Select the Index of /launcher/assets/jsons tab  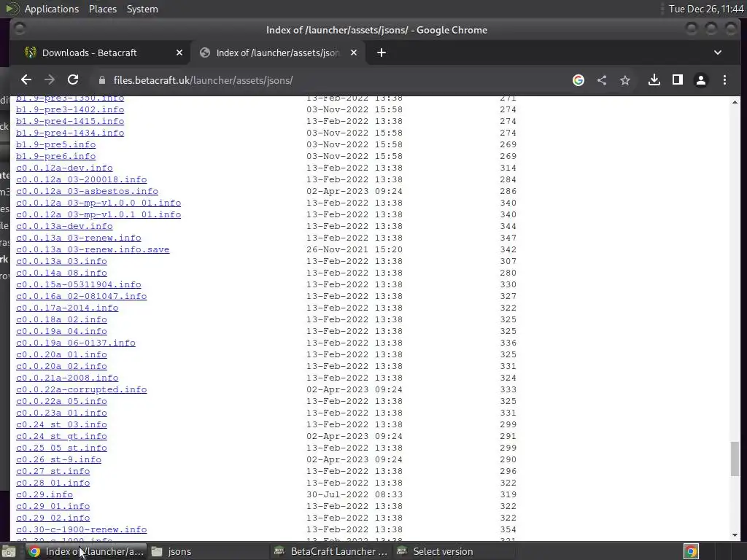(x=278, y=52)
